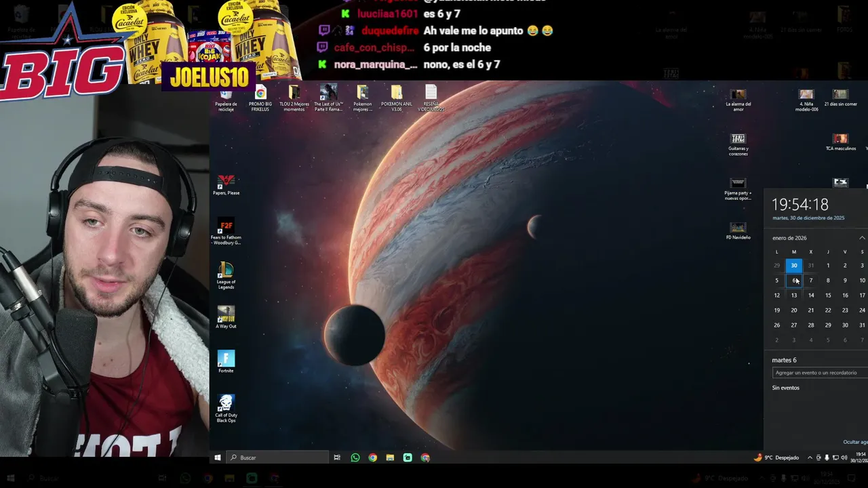Viewport: 868px width, 488px height.
Task: Launch the Call of Duty Black Ops shortcut
Action: pos(226,409)
